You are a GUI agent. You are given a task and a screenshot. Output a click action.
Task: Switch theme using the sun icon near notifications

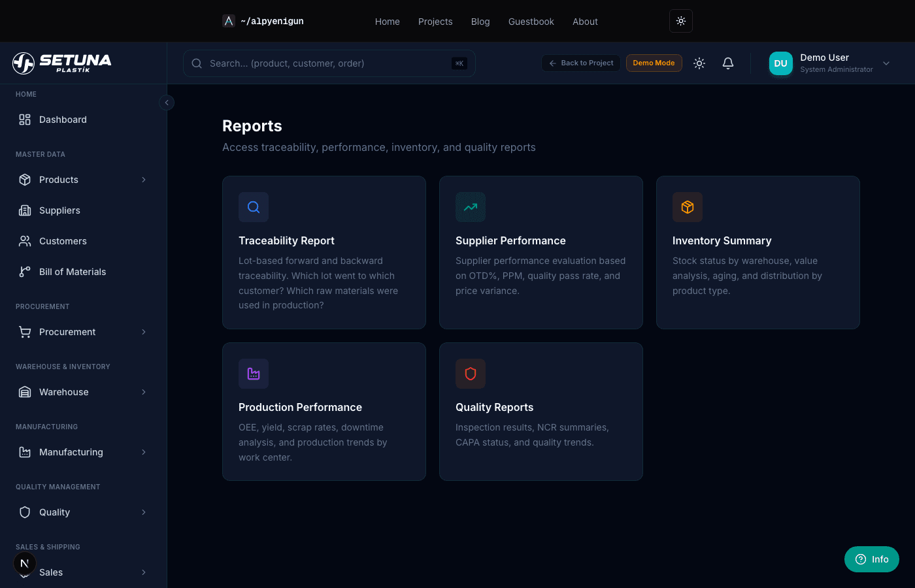click(x=699, y=63)
